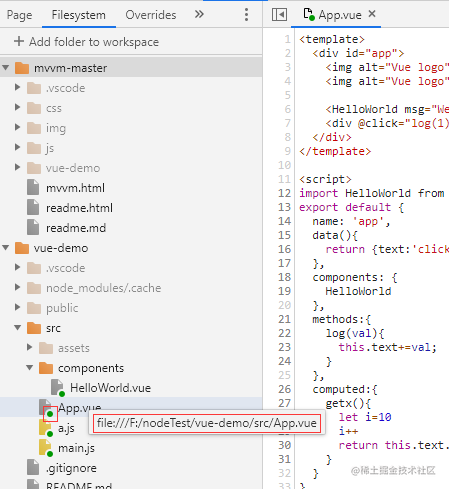
Task: Open HelloWorld.vue file
Action: pyautogui.click(x=110, y=388)
